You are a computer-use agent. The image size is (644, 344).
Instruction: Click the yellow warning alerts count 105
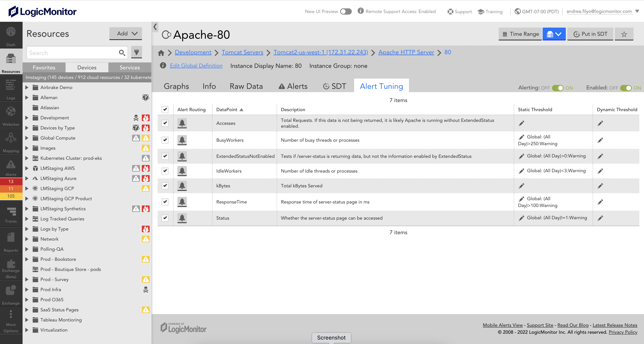tap(11, 196)
